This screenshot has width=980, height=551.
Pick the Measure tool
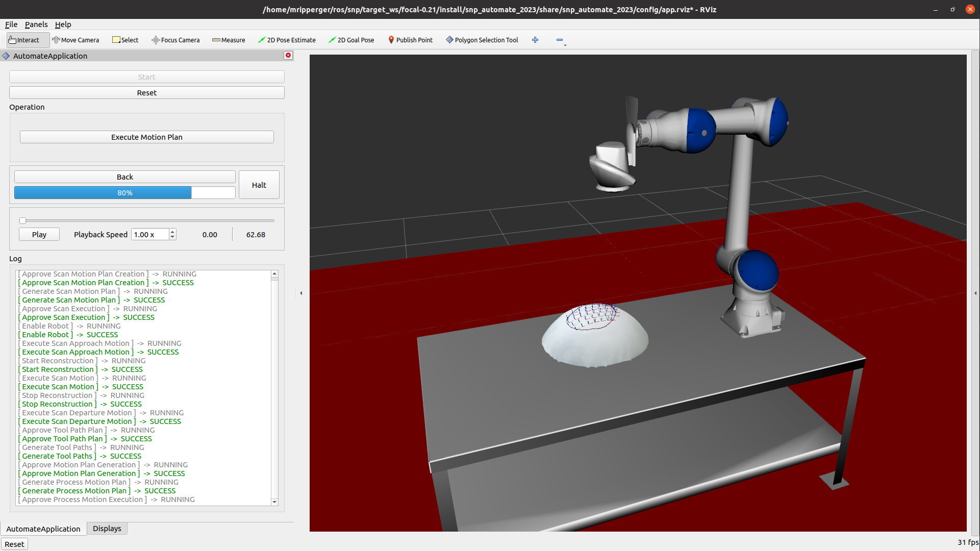pyautogui.click(x=229, y=40)
